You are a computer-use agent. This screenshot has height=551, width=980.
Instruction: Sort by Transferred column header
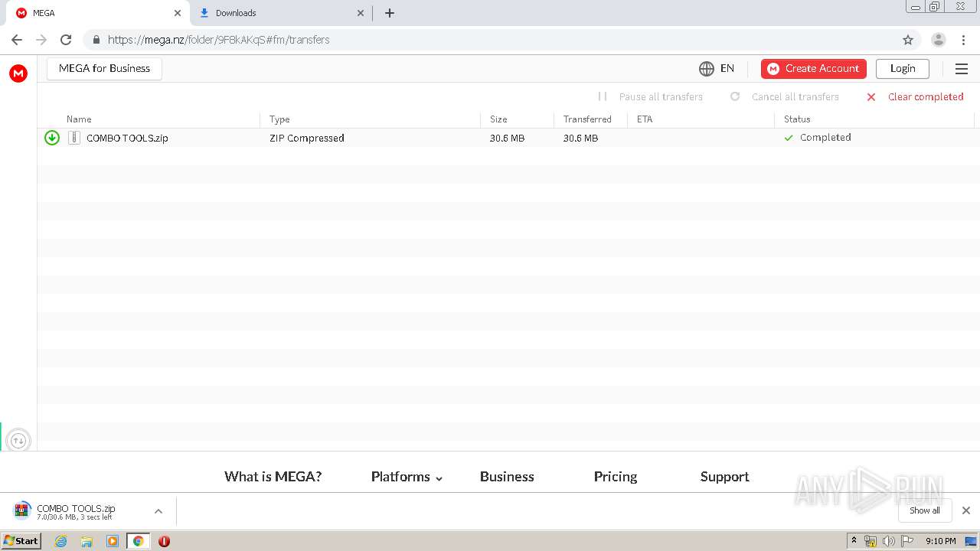pos(587,119)
